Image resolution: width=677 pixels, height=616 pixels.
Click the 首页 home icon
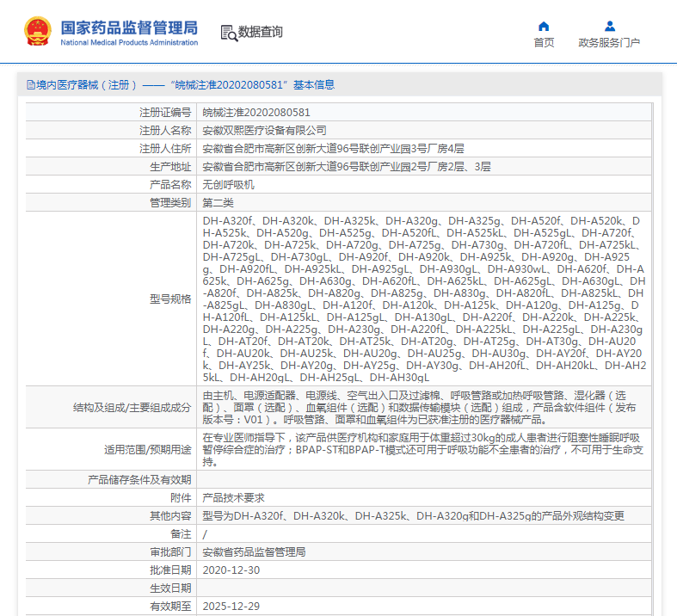click(x=544, y=27)
